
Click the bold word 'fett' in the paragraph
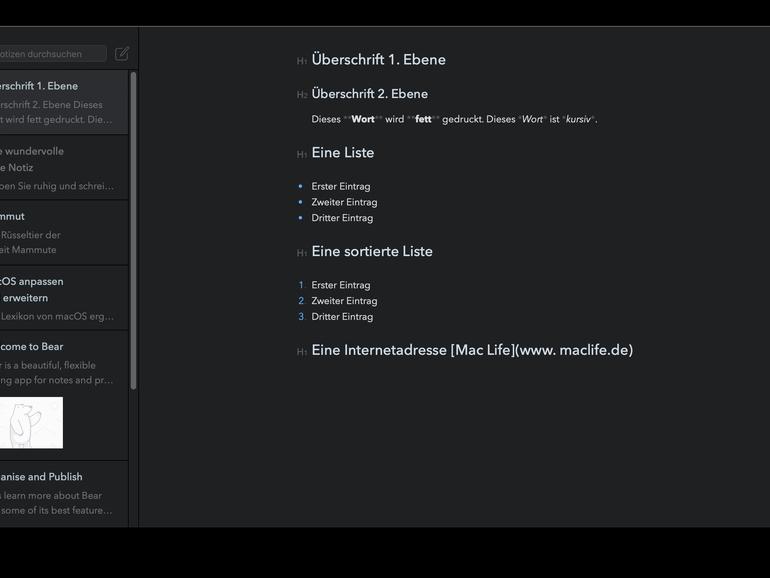click(x=423, y=119)
